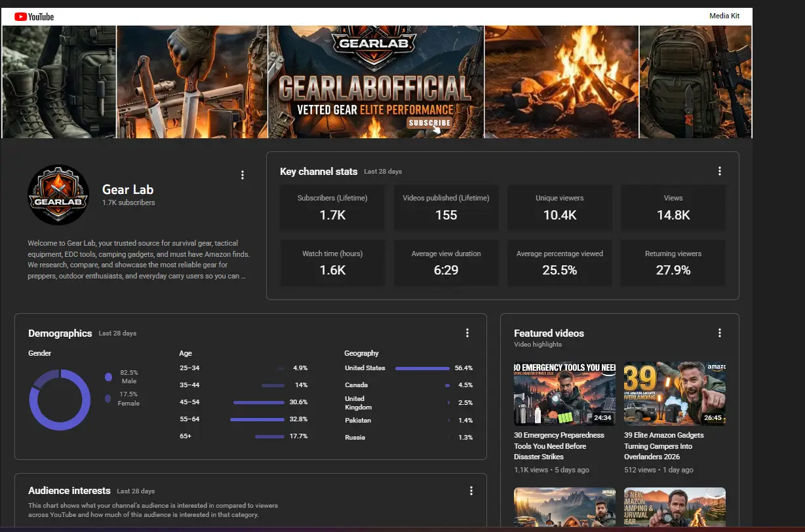Click the 26:45 duration badge
This screenshot has height=532, width=805.
[x=712, y=417]
